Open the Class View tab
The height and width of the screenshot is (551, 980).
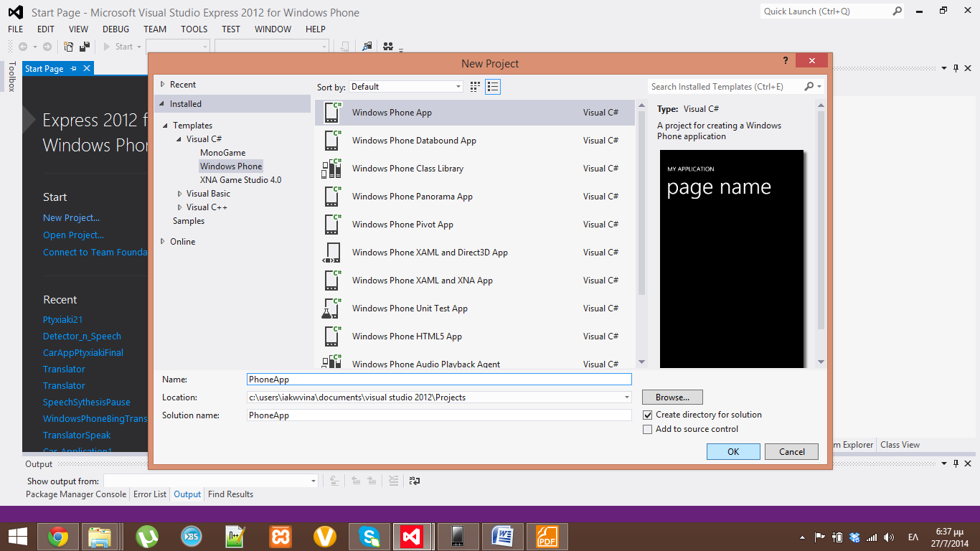[x=900, y=445]
